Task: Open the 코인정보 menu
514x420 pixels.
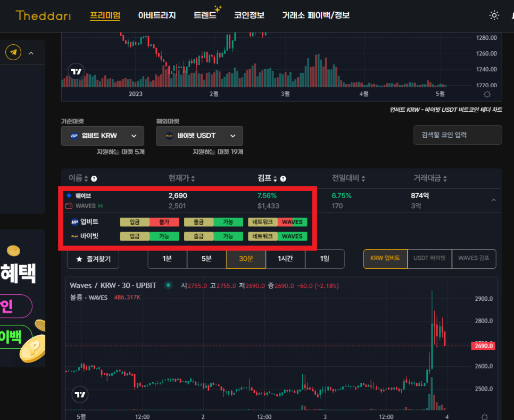Action: (249, 15)
